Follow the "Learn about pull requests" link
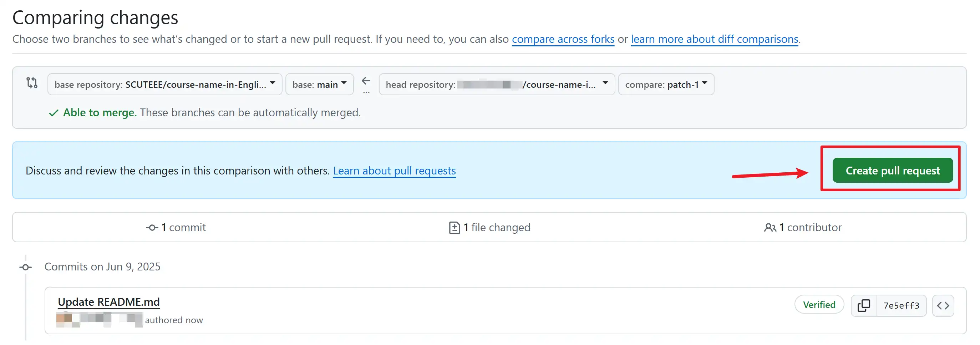Image resolution: width=980 pixels, height=345 pixels. coord(394,171)
